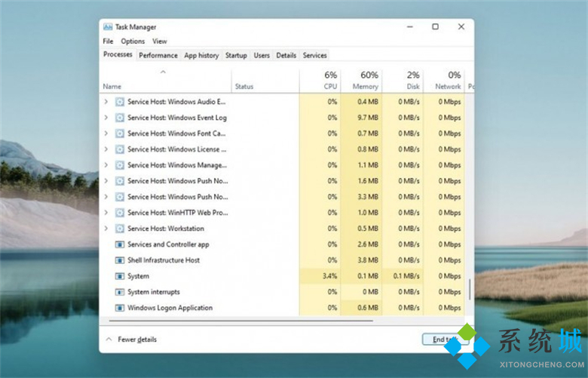Click the Workstation service gear icon
Image resolution: width=588 pixels, height=378 pixels.
click(120, 229)
